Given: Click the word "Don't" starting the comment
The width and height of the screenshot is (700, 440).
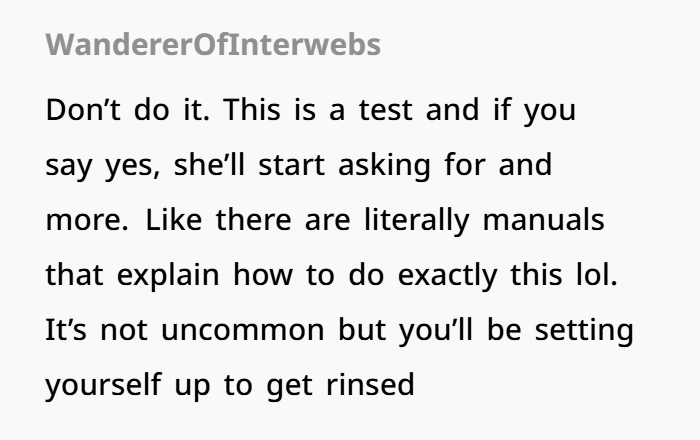Looking at the screenshot, I should (x=83, y=110).
